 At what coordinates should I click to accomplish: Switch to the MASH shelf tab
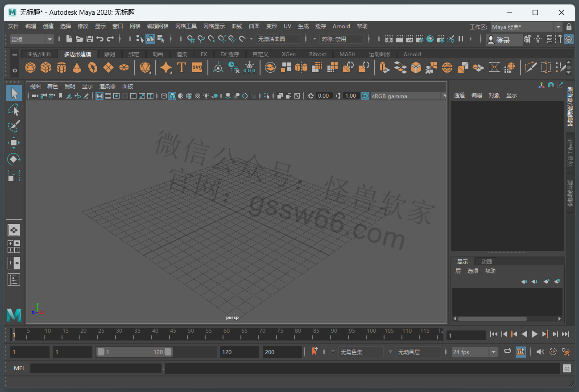347,54
